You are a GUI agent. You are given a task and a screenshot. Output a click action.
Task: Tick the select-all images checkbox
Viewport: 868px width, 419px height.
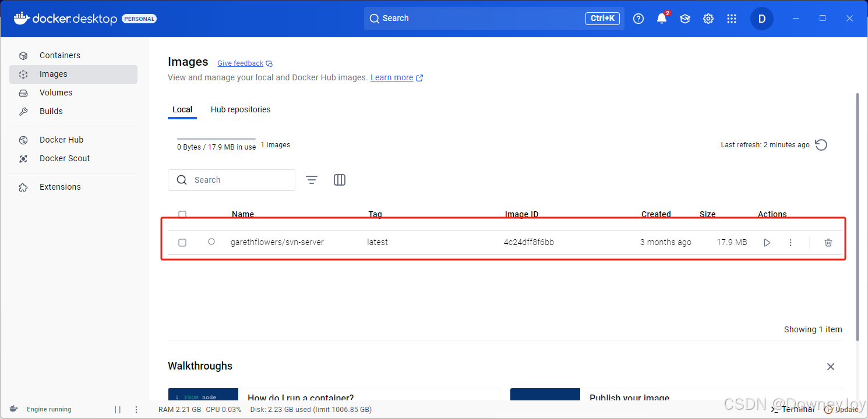click(x=182, y=214)
